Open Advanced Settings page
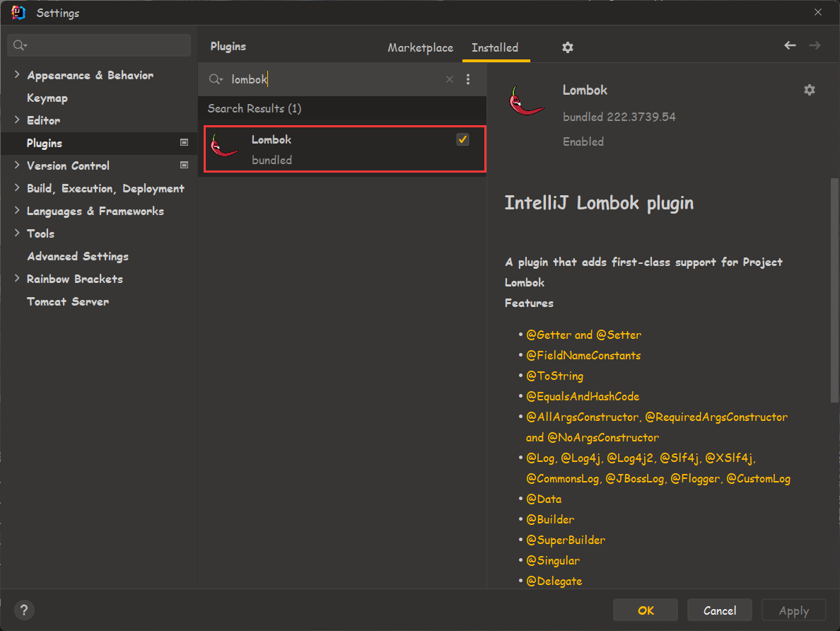This screenshot has width=840, height=631. [78, 256]
